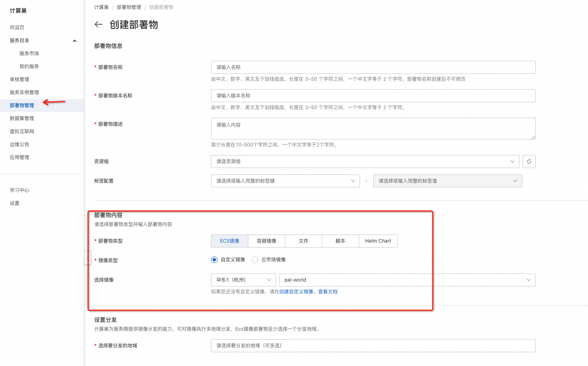Click the sidebar collapse handle
Image resolution: width=588 pixels, height=366 pixels.
point(87,258)
